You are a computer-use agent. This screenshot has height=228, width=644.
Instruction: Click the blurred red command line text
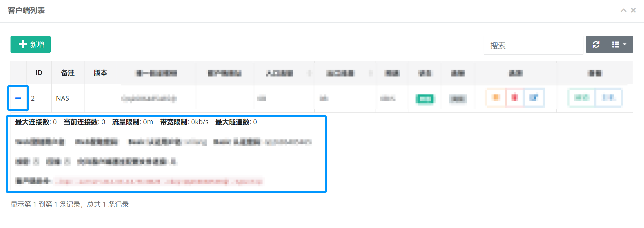point(159,182)
